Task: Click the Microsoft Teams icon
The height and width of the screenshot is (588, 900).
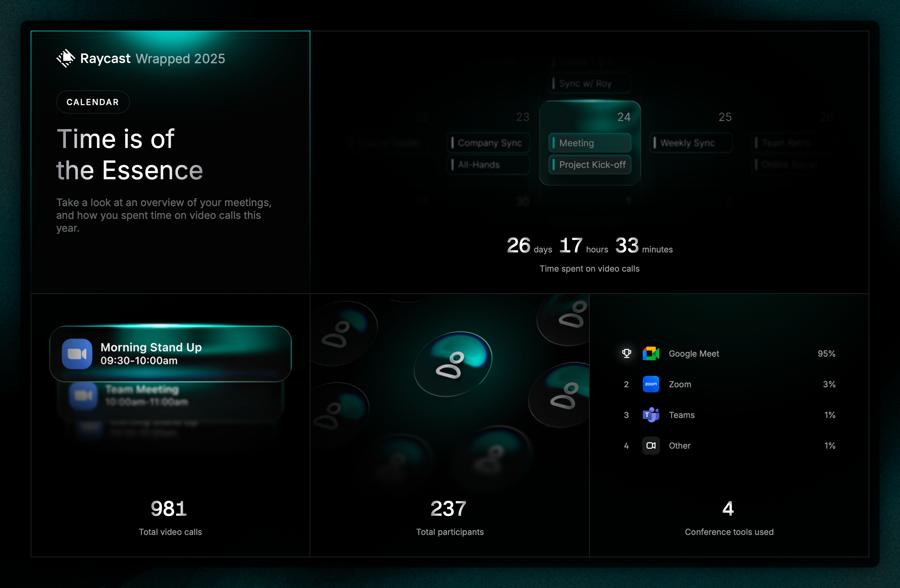Action: coord(650,415)
